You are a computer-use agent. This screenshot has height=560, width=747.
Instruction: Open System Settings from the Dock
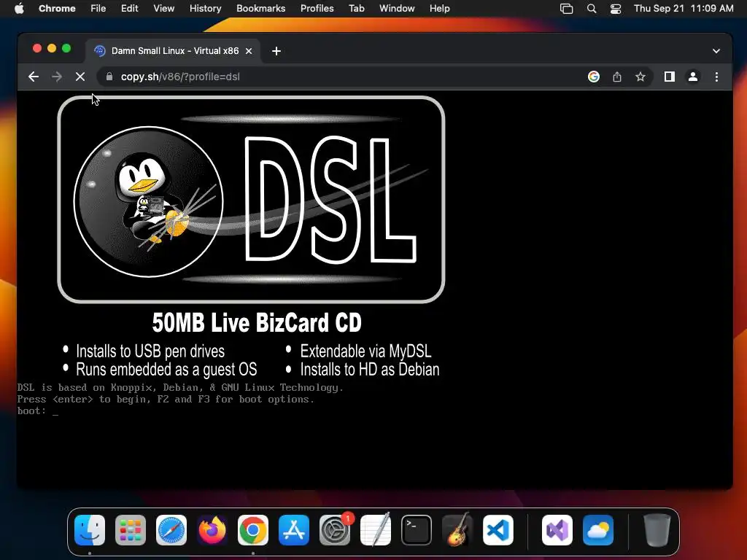(335, 530)
